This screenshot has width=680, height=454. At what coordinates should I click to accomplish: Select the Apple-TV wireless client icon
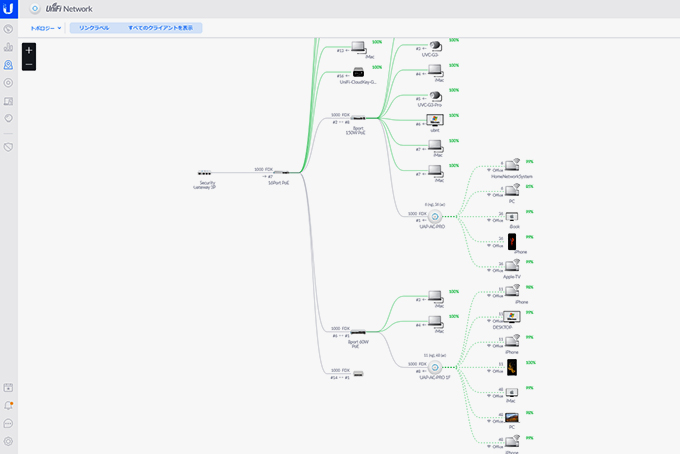click(512, 265)
